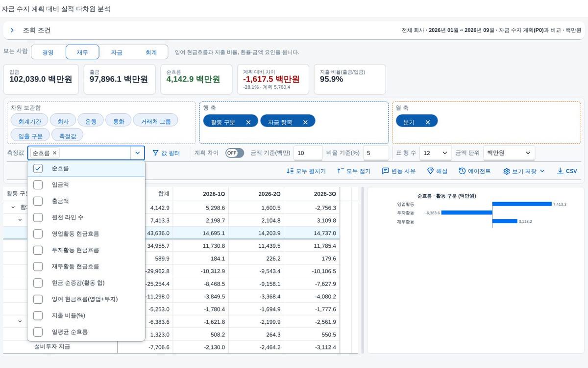Check the 재무활동 현금흐름 checkbox

pyautogui.click(x=38, y=266)
